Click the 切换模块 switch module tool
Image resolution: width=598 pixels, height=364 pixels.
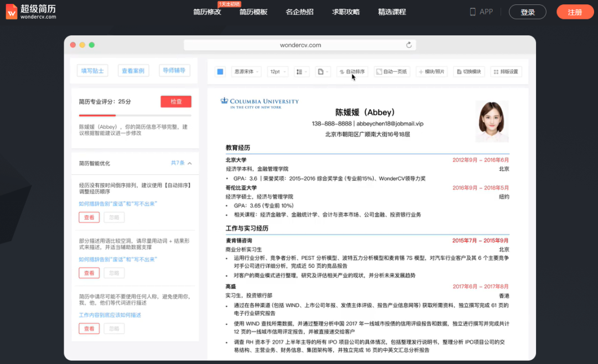tap(469, 72)
